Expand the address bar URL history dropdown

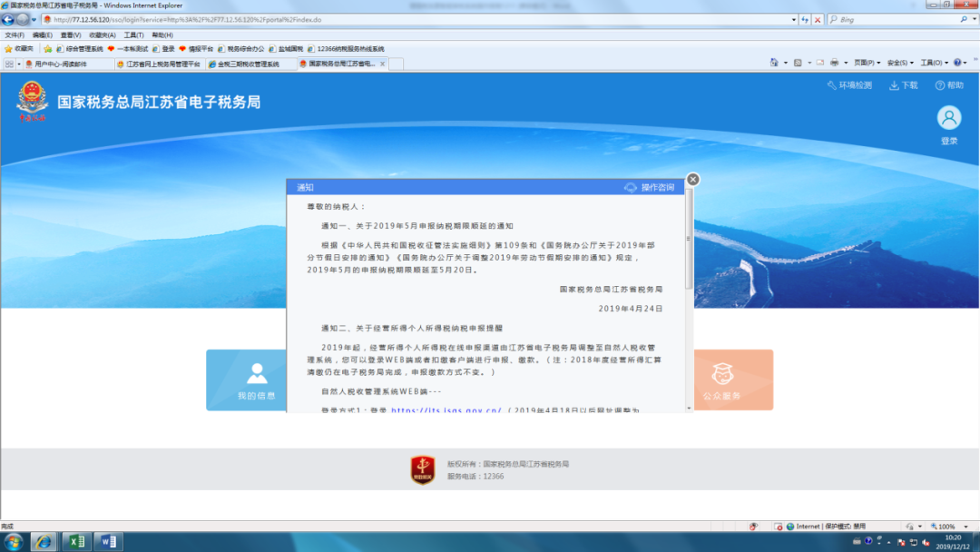pos(794,20)
